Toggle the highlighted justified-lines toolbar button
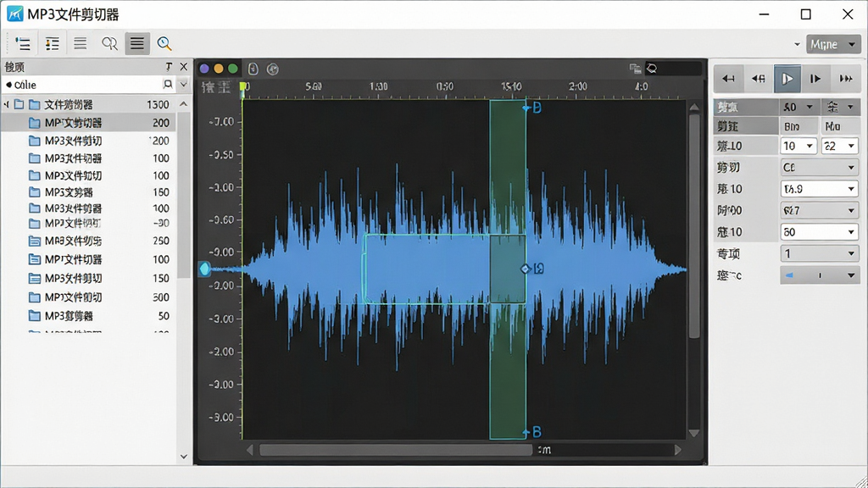 (x=137, y=44)
